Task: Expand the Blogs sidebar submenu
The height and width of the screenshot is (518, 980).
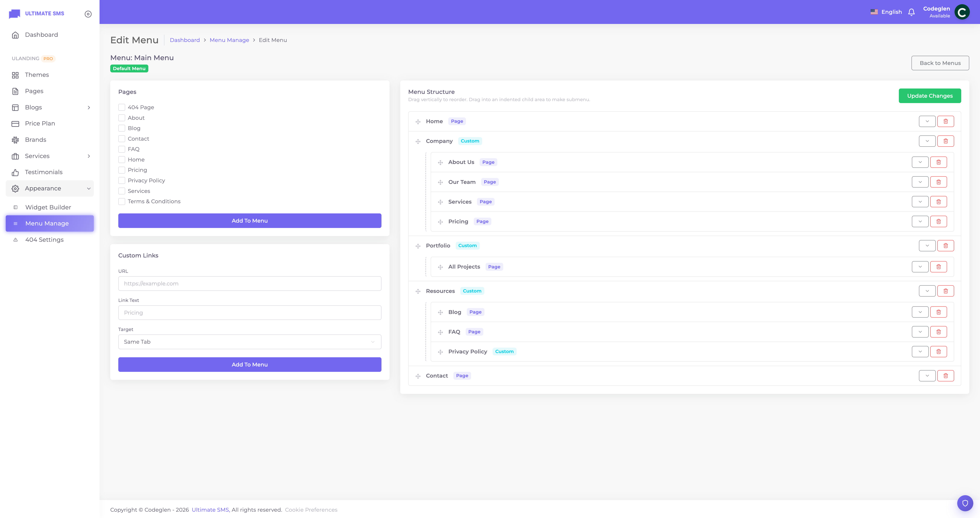Action: [50, 107]
